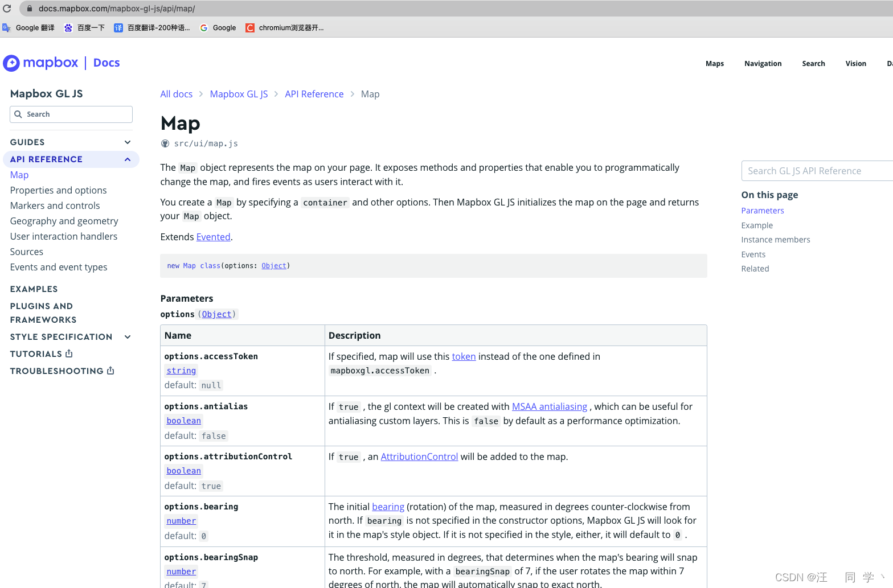Viewport: 893px width, 588px height.
Task: Click the GitHub icon beside src/ui/map.js
Action: tap(165, 143)
